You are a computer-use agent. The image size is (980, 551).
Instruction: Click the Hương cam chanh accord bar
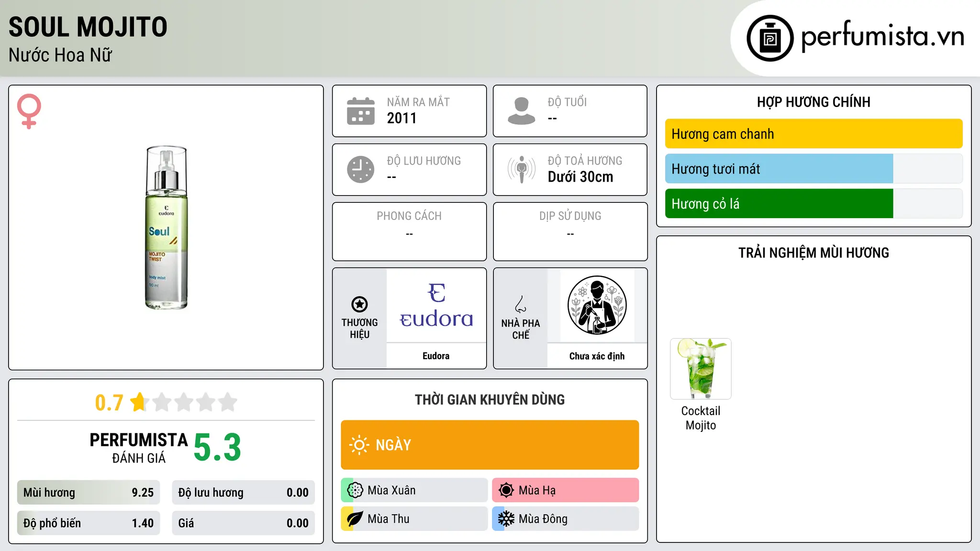tap(814, 134)
